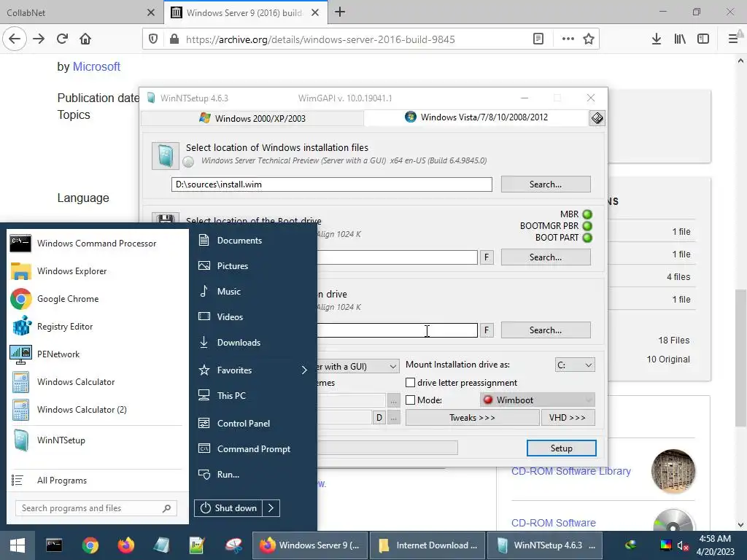Viewport: 747px width, 560px height.
Task: Switch to Internet Download taskbar window
Action: click(427, 545)
